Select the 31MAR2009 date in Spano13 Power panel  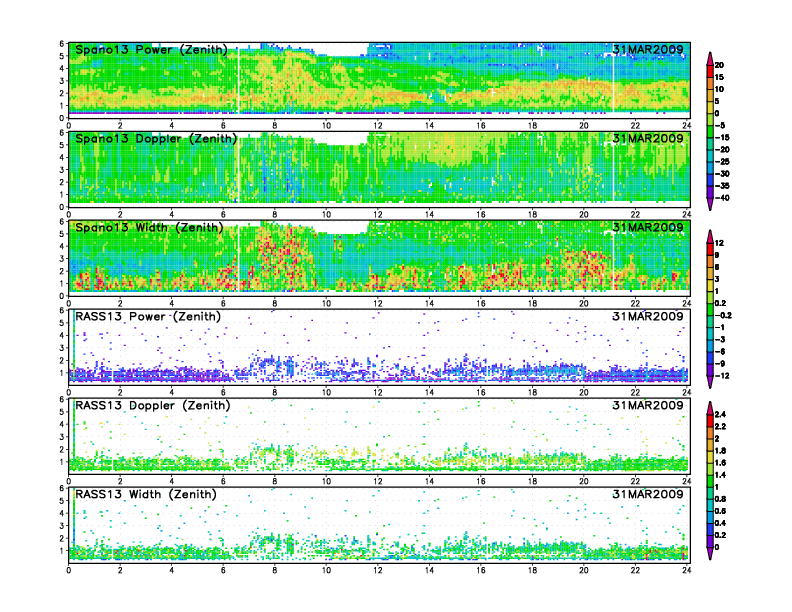click(x=648, y=49)
